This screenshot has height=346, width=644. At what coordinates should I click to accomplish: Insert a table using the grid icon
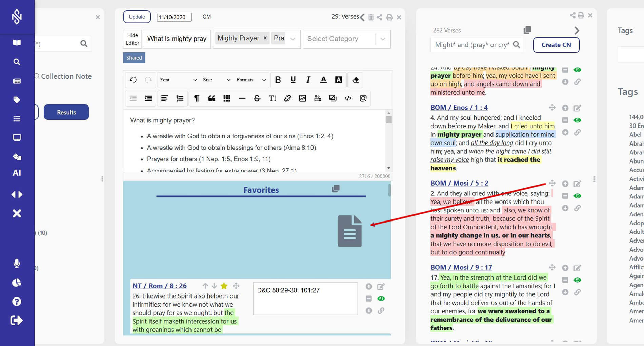(x=227, y=98)
